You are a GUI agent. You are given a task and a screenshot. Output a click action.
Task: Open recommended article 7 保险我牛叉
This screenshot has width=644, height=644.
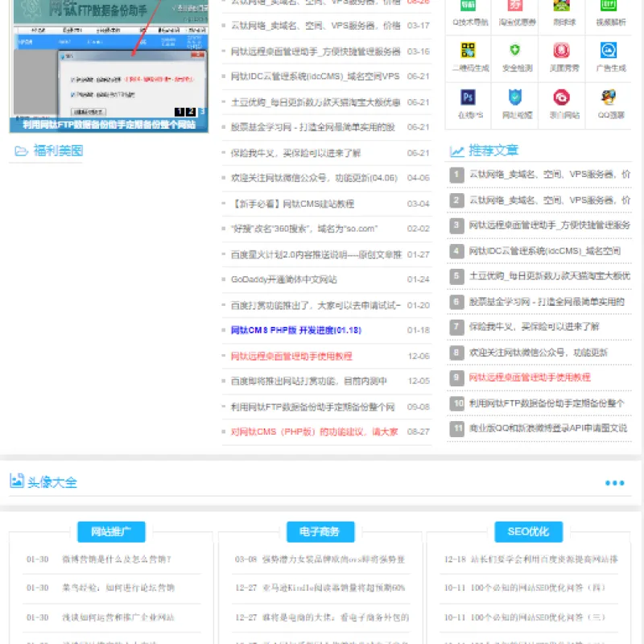click(535, 327)
